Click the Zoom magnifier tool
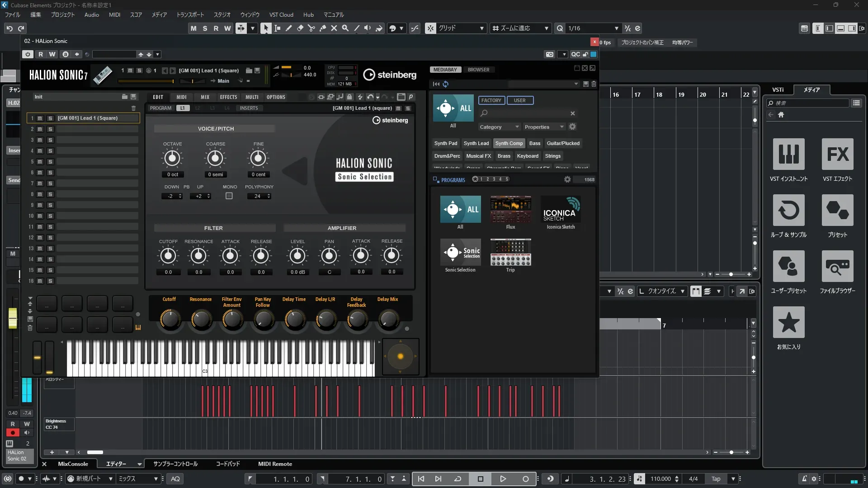This screenshot has width=868, height=488. coord(345,28)
